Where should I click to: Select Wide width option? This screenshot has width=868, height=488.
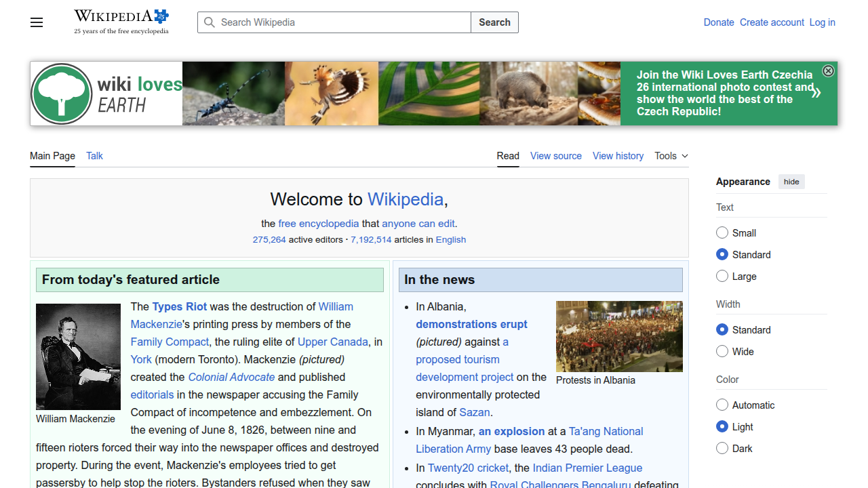tap(722, 351)
